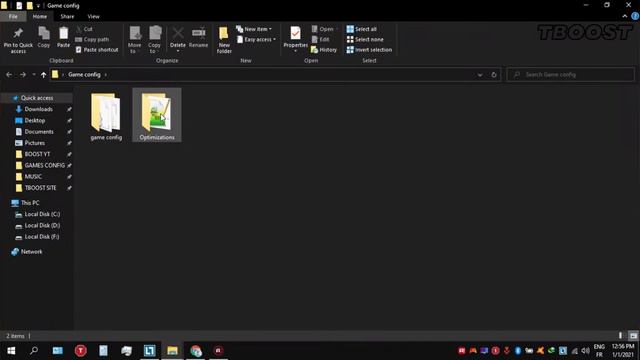This screenshot has width=640, height=360.
Task: Expand Game config breadcrumb chevron
Action: (106, 75)
